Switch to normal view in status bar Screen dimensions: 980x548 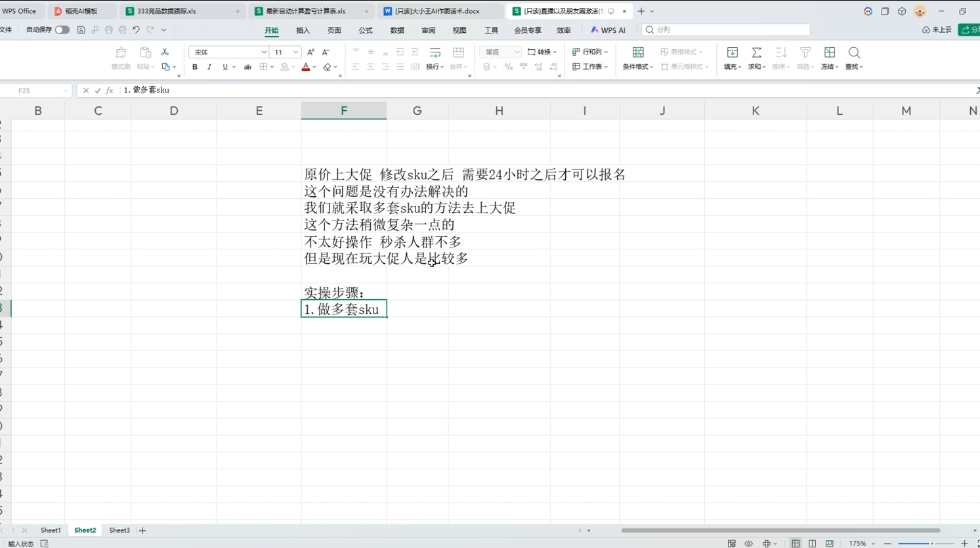click(x=796, y=543)
